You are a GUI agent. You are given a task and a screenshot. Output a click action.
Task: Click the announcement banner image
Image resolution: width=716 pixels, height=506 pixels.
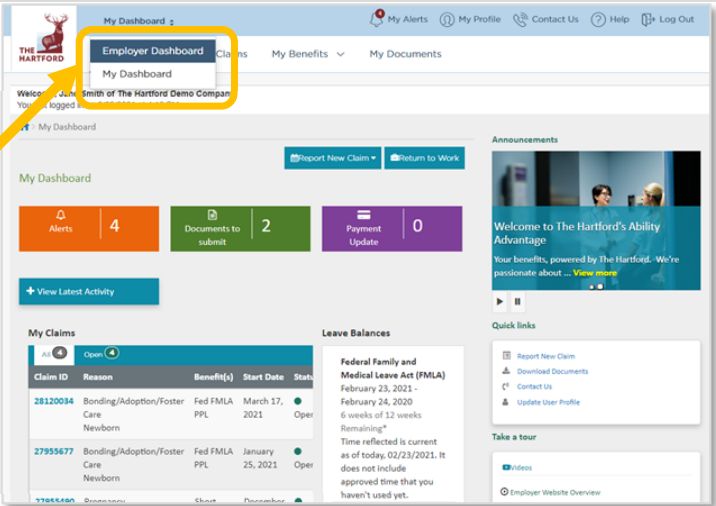tap(596, 221)
